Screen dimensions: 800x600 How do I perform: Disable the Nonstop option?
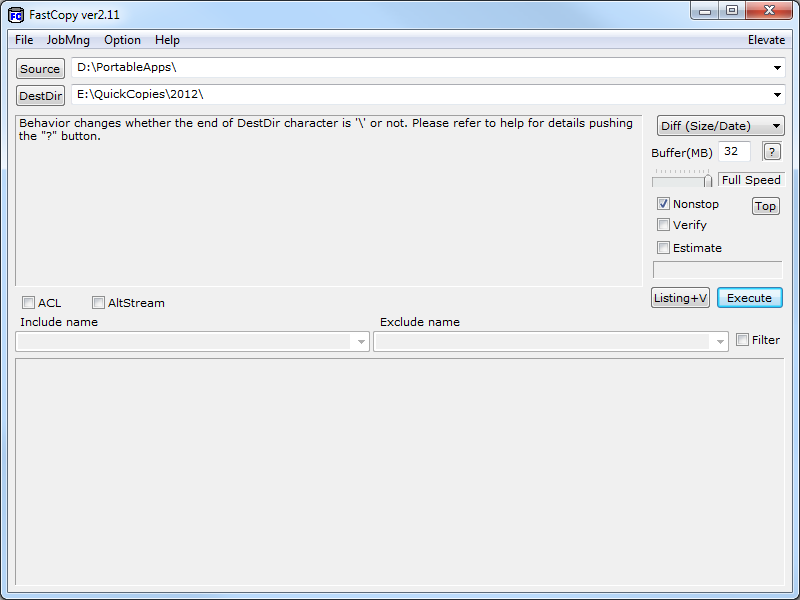663,203
